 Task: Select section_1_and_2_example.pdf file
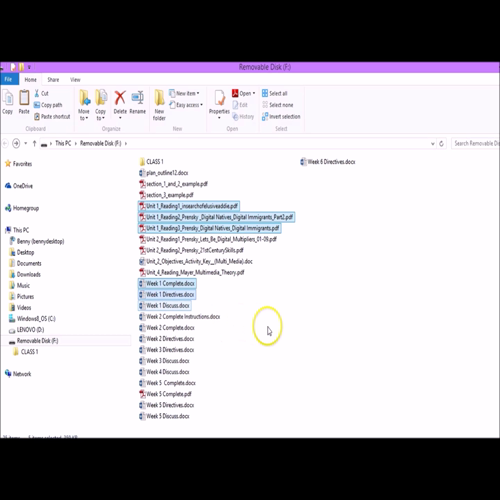tap(173, 184)
